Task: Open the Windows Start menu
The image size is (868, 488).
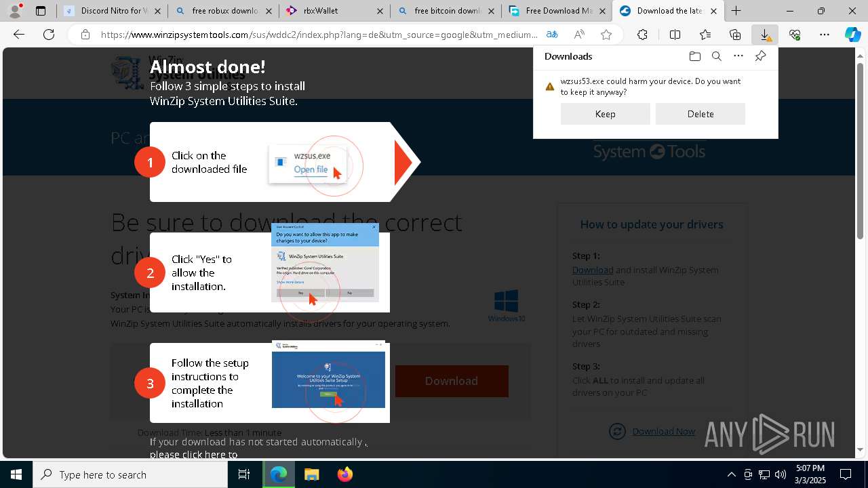Action: [x=16, y=474]
